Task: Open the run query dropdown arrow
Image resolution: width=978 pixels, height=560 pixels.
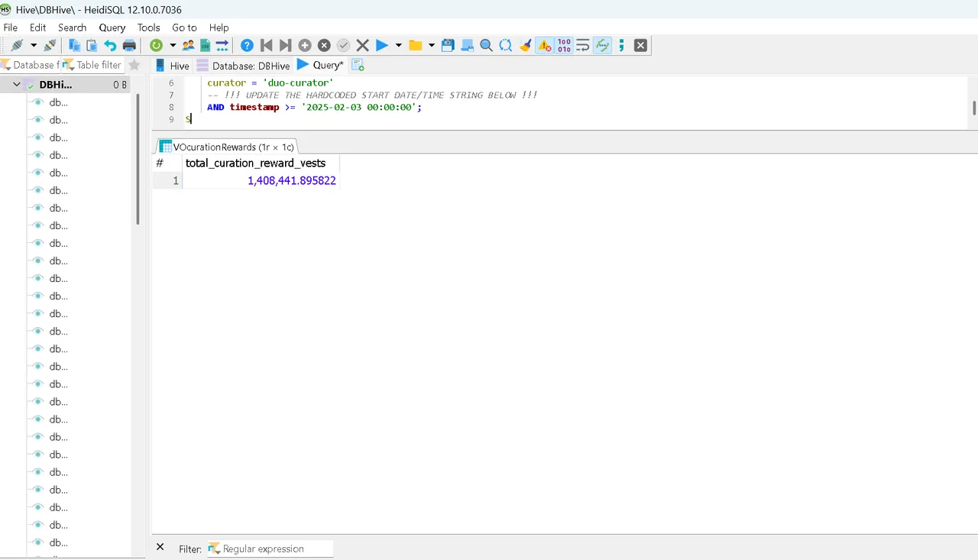Action: coord(398,45)
